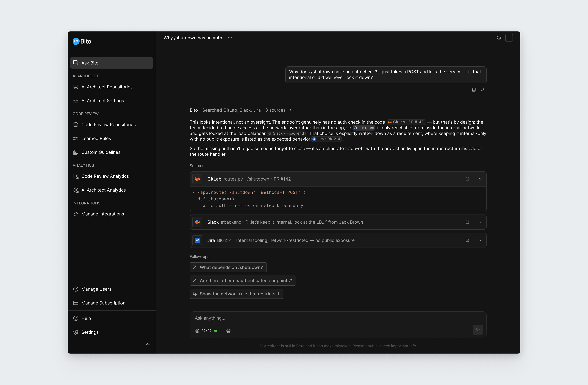Expand the searched sources details chevron
This screenshot has width=588, height=385.
[291, 110]
